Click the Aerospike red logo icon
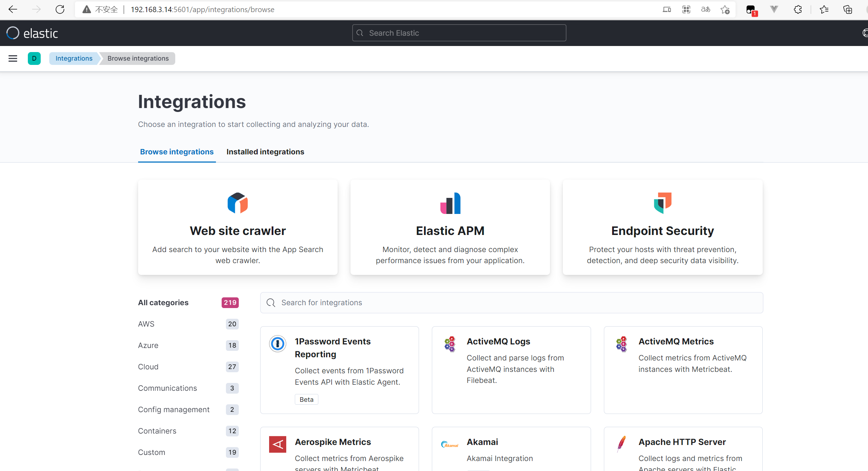Viewport: 868px width, 471px height. pos(278,444)
